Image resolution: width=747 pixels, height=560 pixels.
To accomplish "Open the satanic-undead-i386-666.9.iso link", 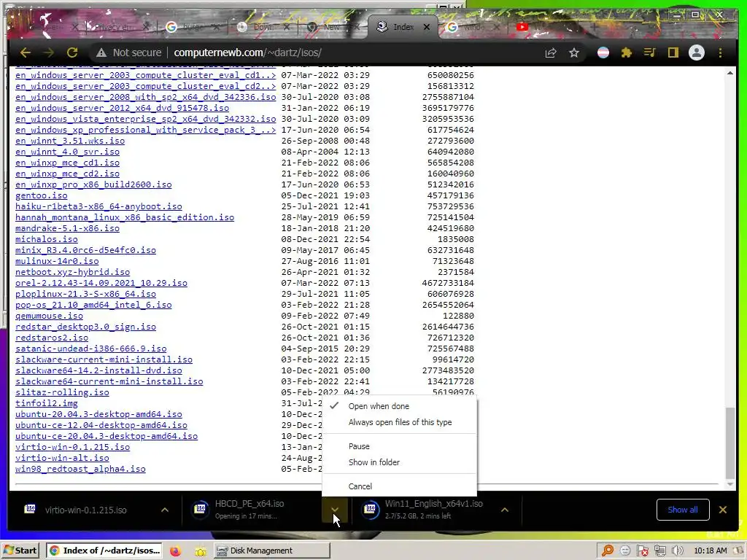I will click(x=90, y=349).
